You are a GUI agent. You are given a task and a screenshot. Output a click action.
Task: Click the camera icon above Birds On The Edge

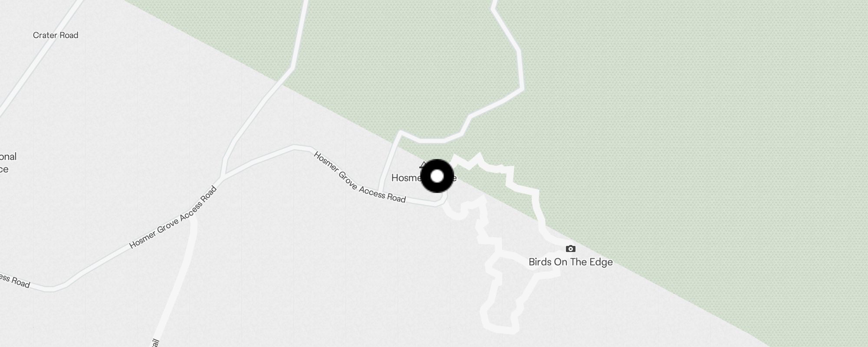(x=571, y=249)
